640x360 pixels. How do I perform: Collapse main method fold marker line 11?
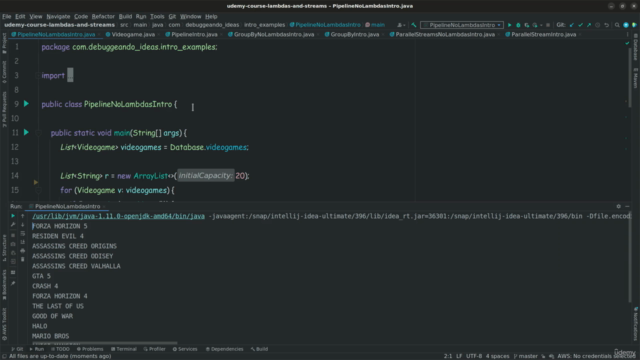tap(38, 133)
